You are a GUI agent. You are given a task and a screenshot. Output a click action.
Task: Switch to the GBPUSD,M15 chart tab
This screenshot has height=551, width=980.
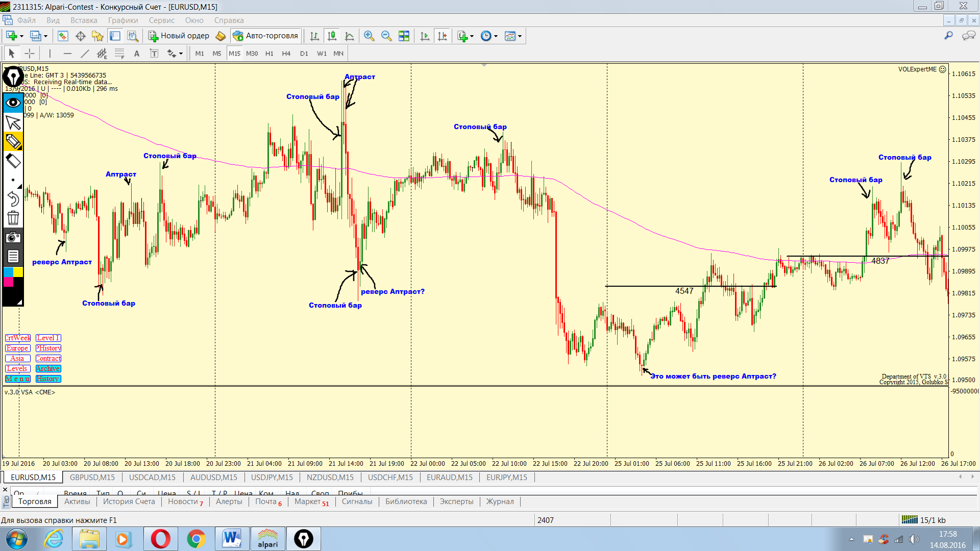pos(92,477)
